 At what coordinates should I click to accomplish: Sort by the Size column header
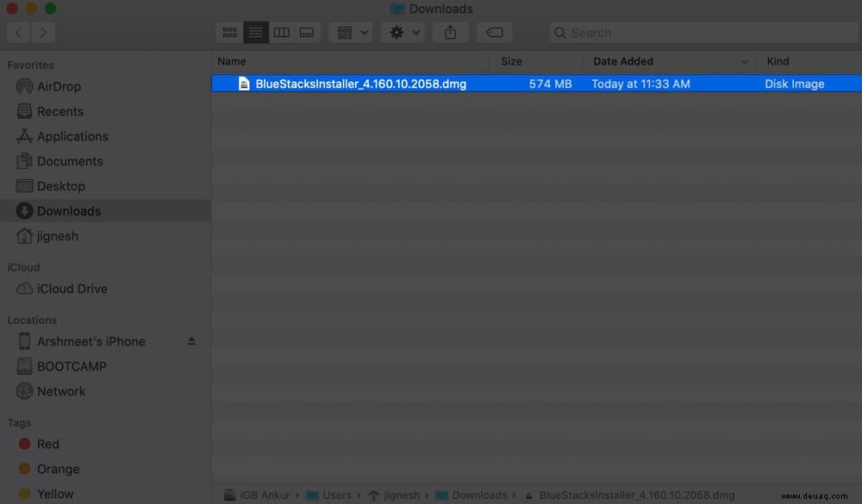click(x=511, y=61)
